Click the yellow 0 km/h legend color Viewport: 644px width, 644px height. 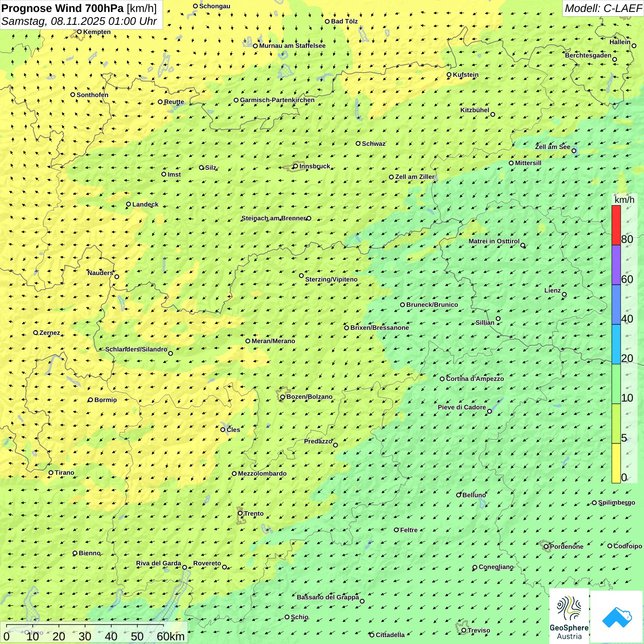616,463
